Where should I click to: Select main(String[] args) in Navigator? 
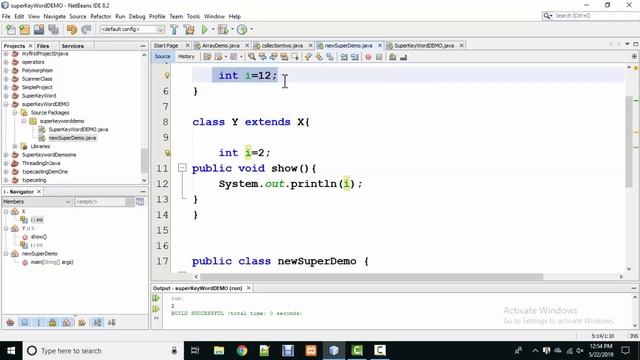click(x=52, y=262)
